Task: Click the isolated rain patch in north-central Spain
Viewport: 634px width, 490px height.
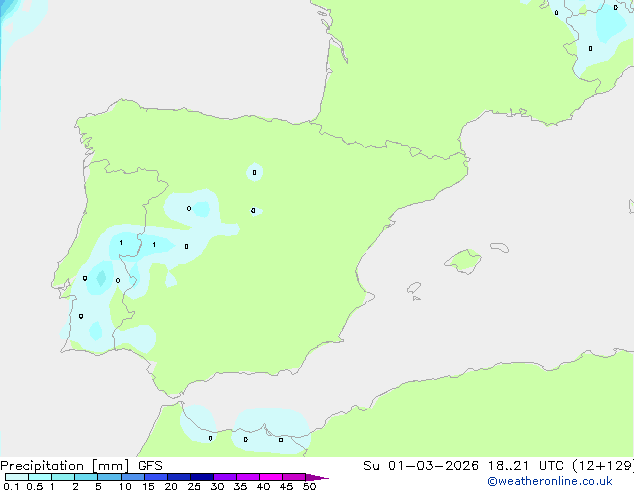Action: click(254, 172)
